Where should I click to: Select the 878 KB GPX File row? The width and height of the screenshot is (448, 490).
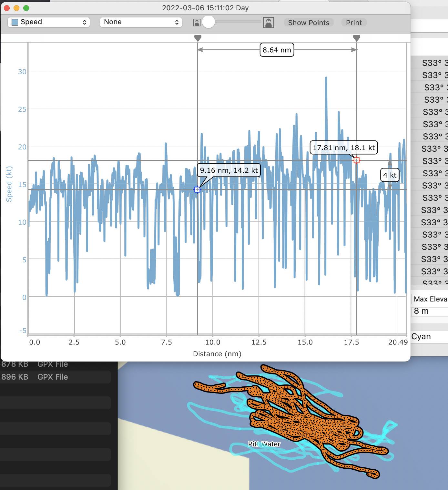pyautogui.click(x=56, y=364)
